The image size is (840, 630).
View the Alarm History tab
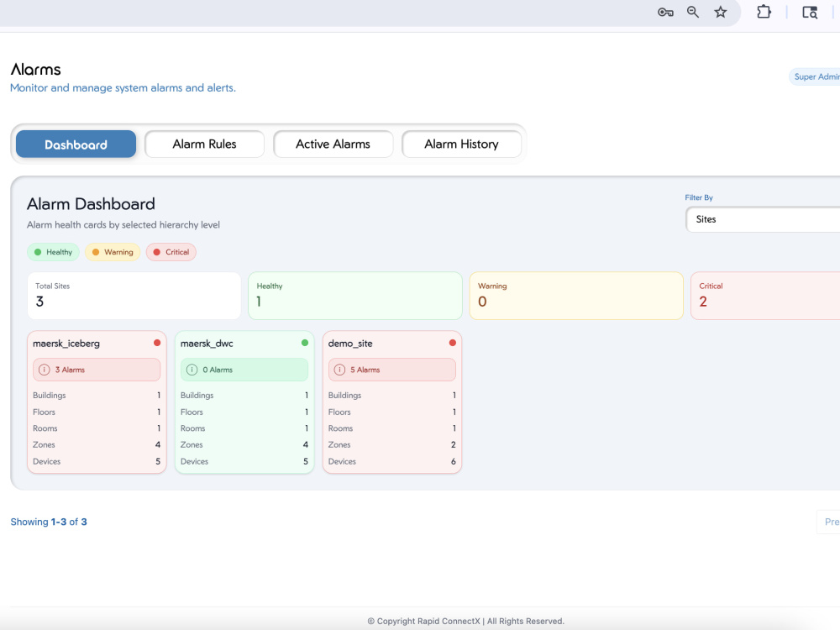coord(462,144)
